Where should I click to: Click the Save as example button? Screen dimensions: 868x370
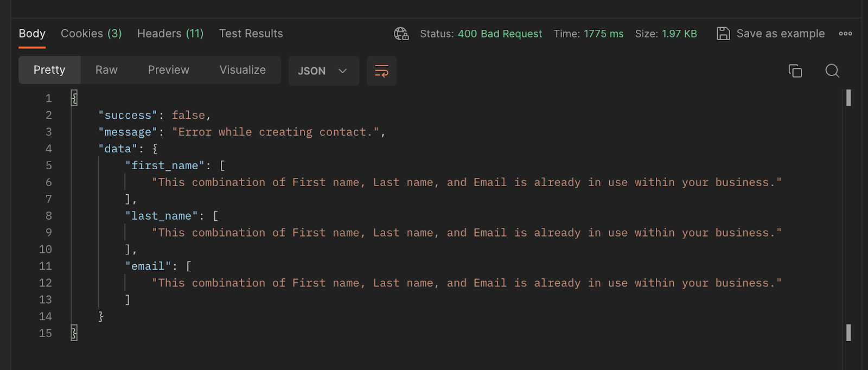click(780, 34)
